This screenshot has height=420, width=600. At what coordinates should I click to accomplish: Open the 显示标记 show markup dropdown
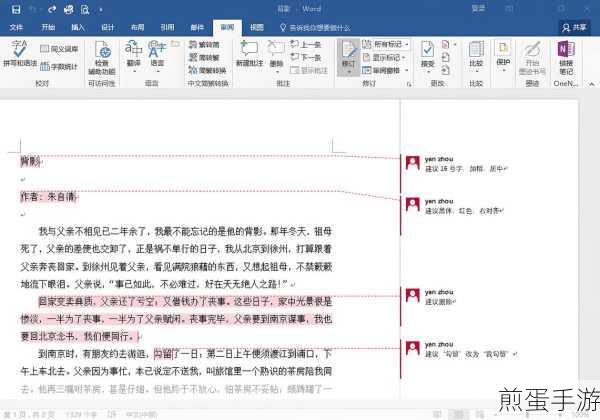(x=384, y=57)
